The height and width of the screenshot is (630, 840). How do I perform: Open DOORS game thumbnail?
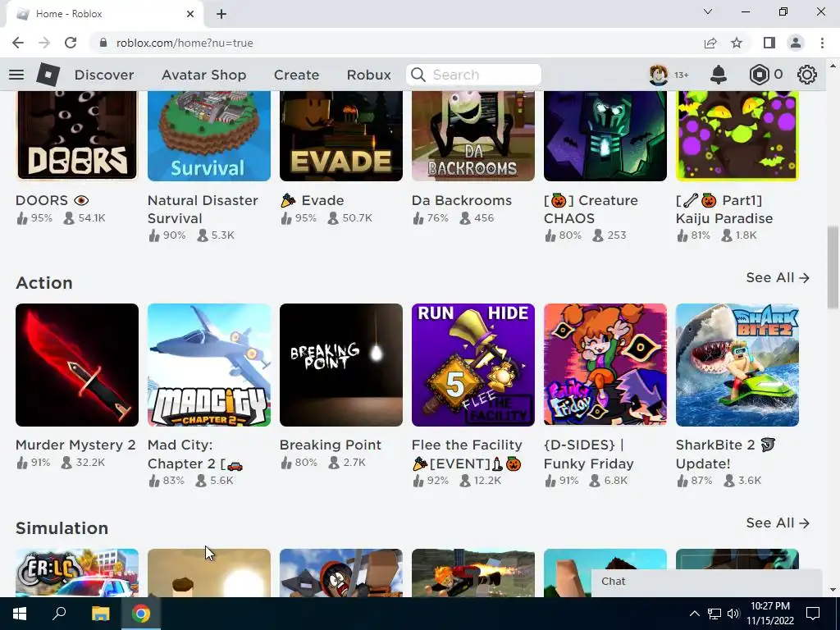pos(77,135)
